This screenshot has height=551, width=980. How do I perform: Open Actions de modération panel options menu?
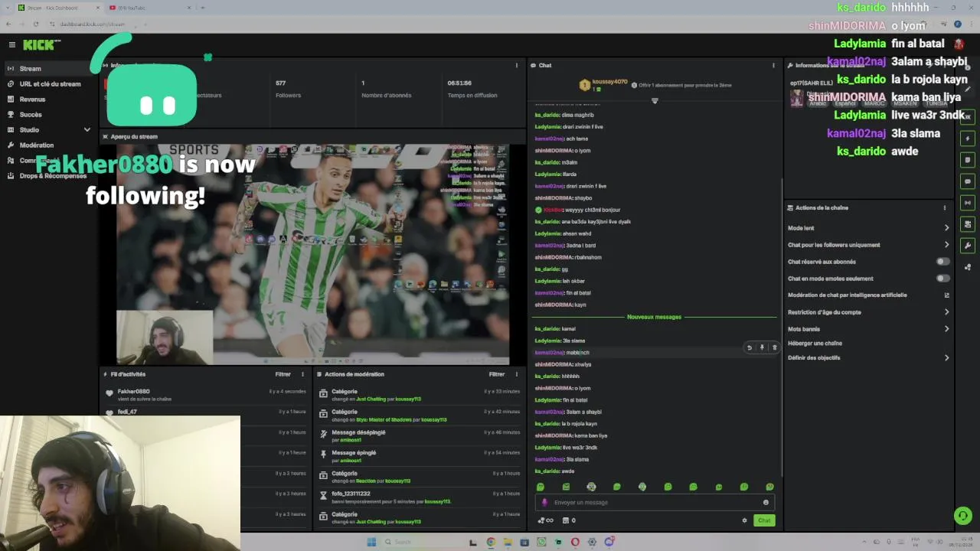pos(517,374)
